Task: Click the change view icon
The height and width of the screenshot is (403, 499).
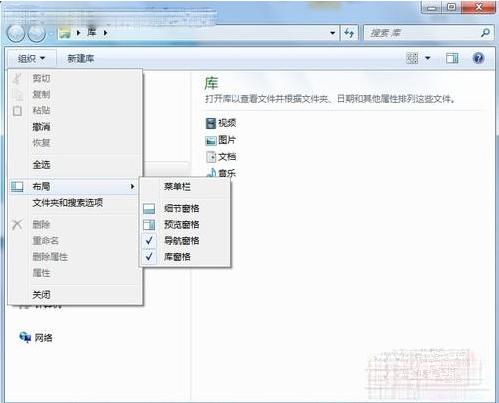Action: (x=412, y=58)
